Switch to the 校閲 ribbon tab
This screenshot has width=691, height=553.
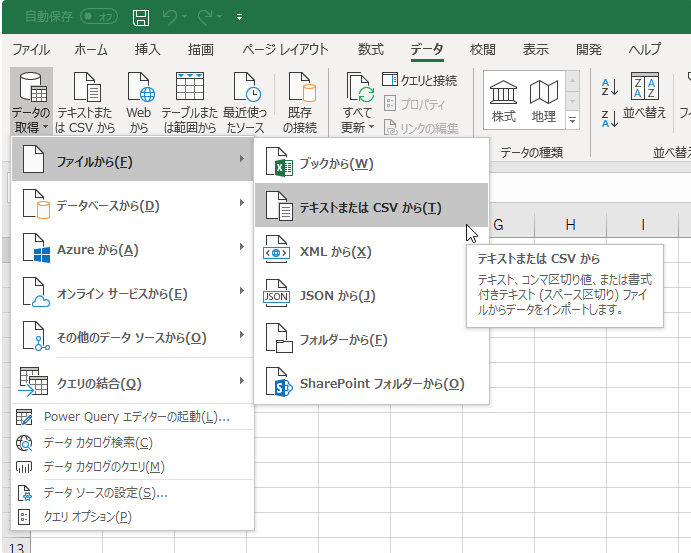pyautogui.click(x=483, y=49)
